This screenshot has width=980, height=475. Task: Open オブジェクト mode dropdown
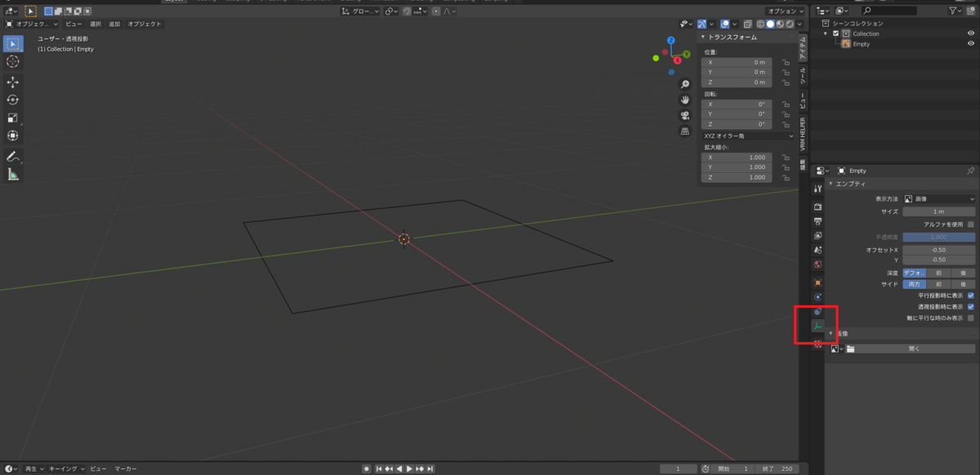(x=31, y=24)
